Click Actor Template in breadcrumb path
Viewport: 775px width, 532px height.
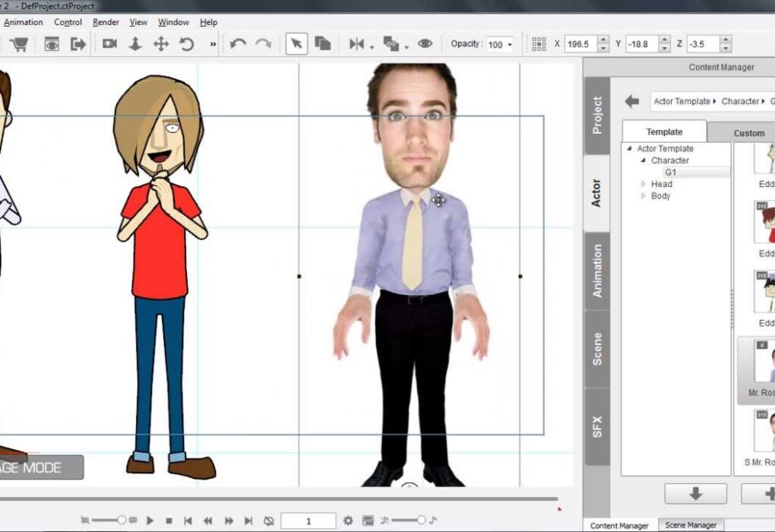pos(682,101)
